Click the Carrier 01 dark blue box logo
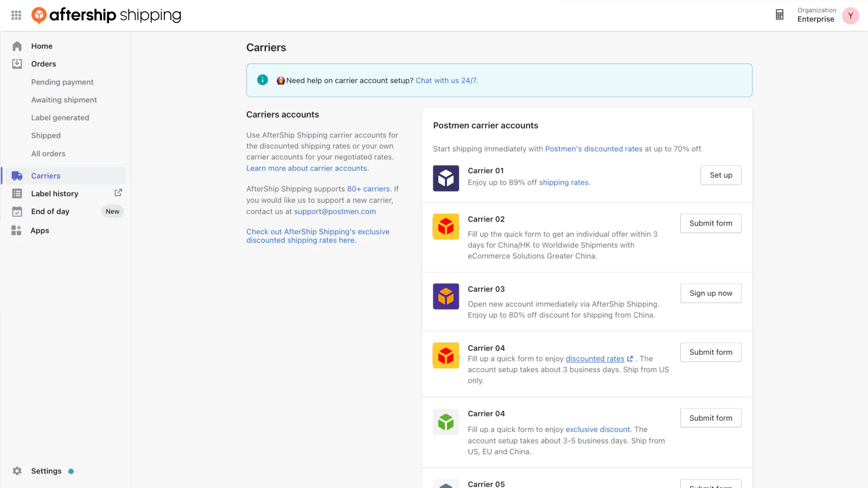Screen dimensions: 868x488 [446, 178]
